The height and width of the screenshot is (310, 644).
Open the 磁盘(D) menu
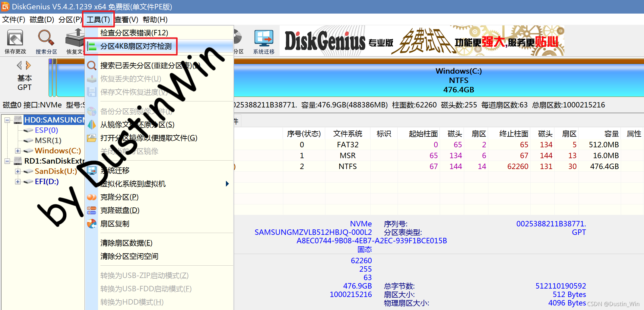[x=42, y=20]
